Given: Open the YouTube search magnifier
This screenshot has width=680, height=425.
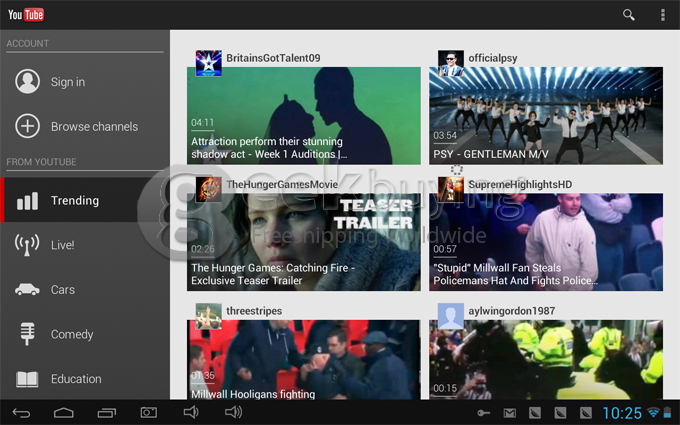Looking at the screenshot, I should coord(628,15).
